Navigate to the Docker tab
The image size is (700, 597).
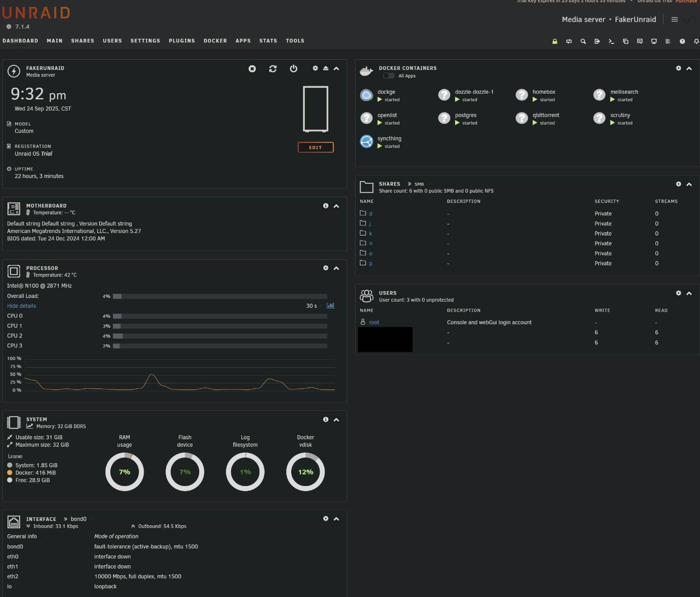click(x=215, y=41)
